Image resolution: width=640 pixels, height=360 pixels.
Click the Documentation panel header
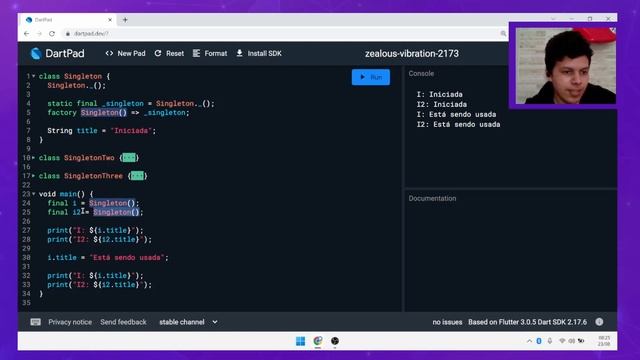click(x=432, y=198)
